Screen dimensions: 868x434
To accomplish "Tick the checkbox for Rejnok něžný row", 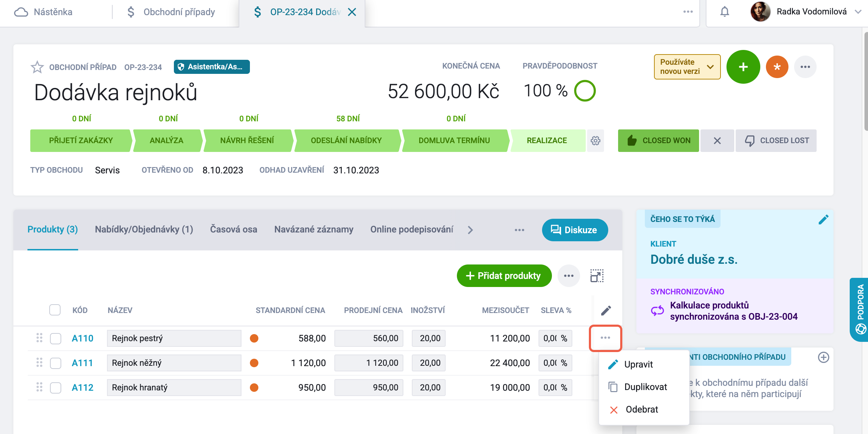I will 56,363.
